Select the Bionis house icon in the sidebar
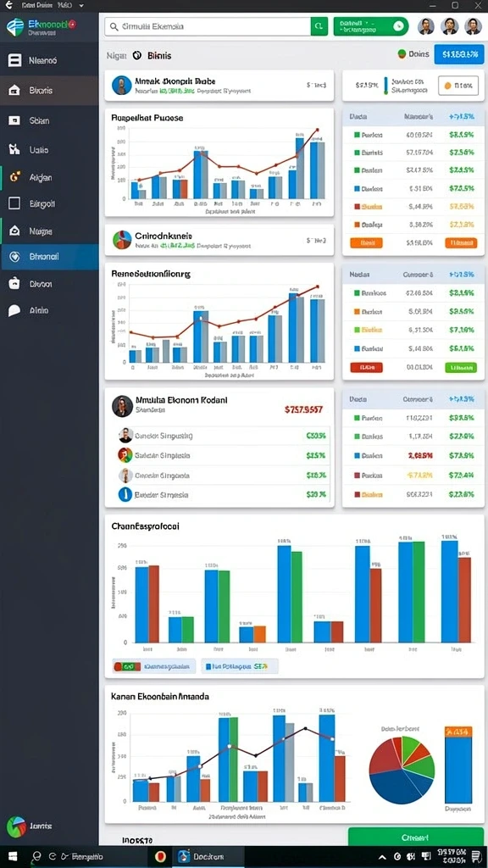The width and height of the screenshot is (488, 868). [x=14, y=90]
